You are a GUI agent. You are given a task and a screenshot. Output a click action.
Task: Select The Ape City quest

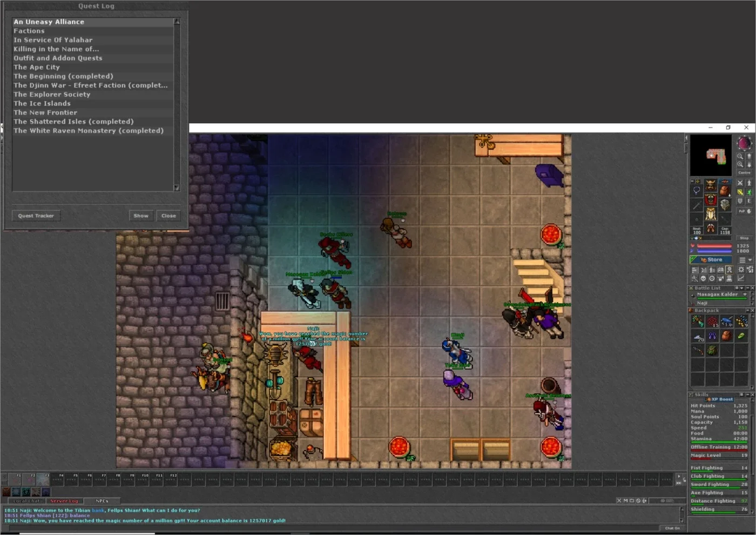point(93,67)
